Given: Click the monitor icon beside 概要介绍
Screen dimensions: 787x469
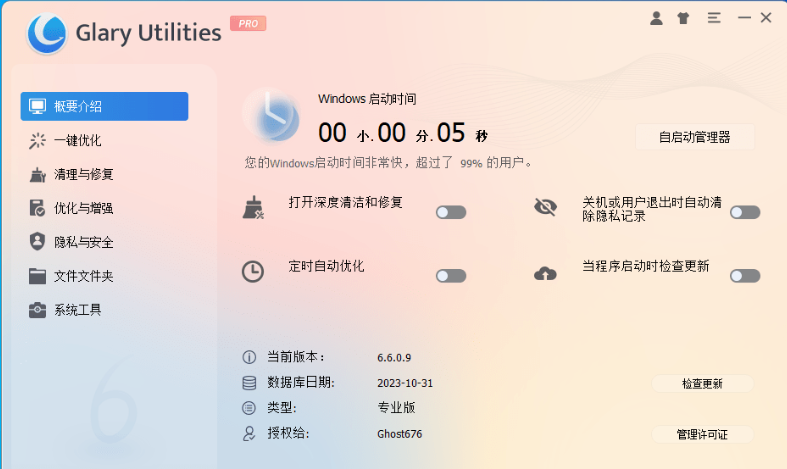Looking at the screenshot, I should pyautogui.click(x=37, y=106).
